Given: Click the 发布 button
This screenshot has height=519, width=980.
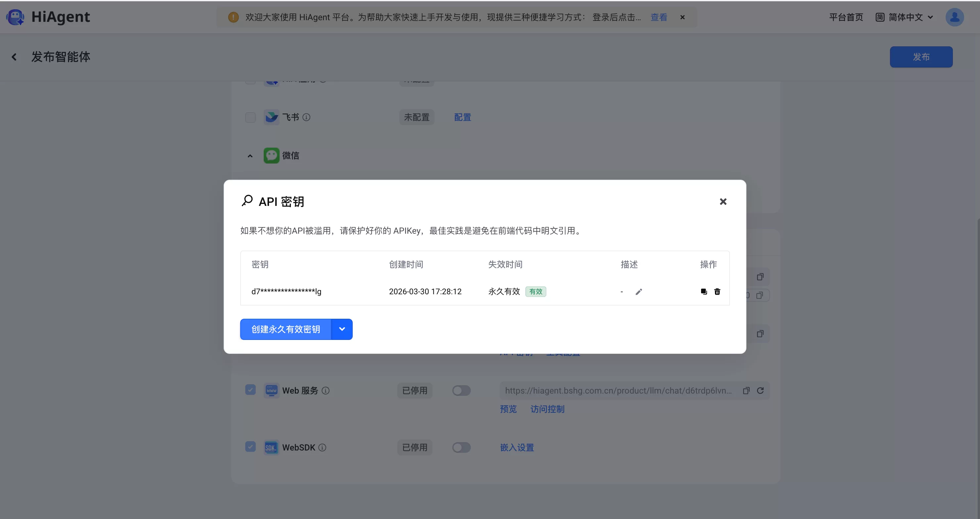Looking at the screenshot, I should click(921, 57).
